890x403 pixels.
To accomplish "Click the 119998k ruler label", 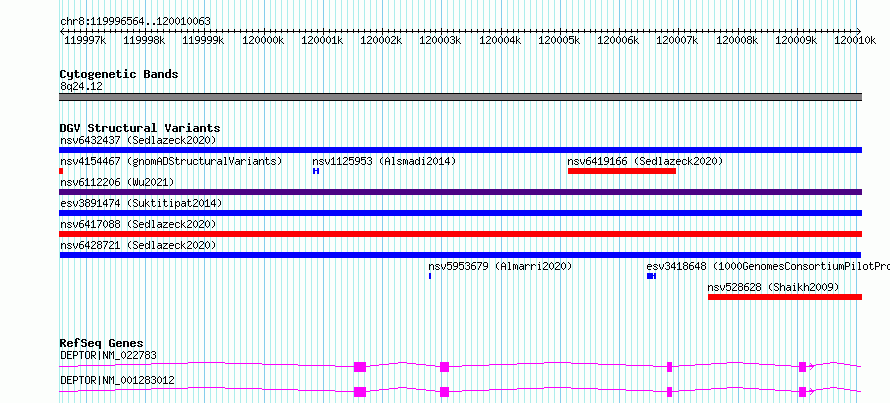I will coord(144,40).
